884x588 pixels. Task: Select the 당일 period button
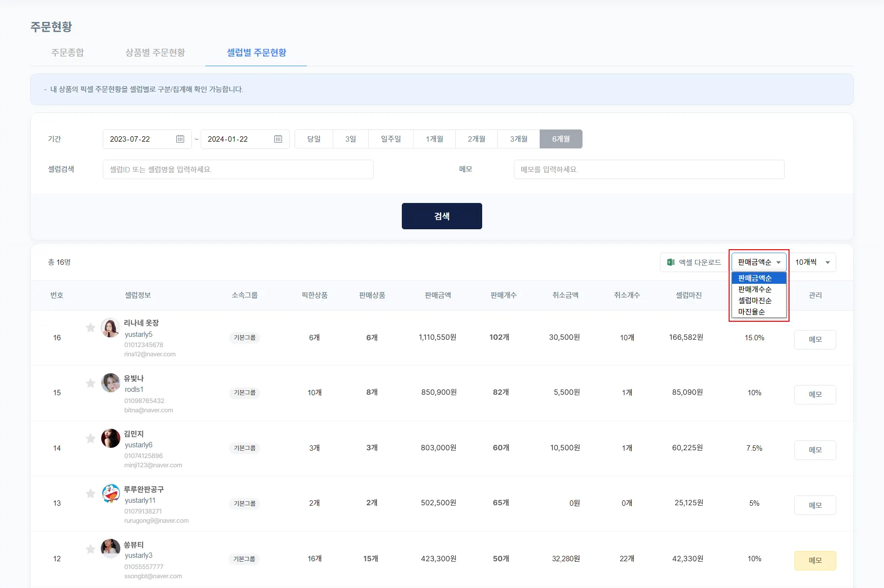tap(314, 139)
